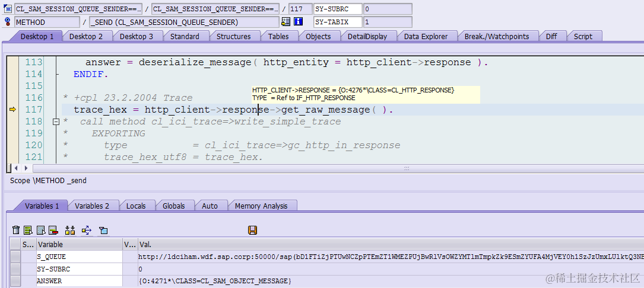Click the S_QUEUE variable name cell
The width and height of the screenshot is (644, 288).
80,257
